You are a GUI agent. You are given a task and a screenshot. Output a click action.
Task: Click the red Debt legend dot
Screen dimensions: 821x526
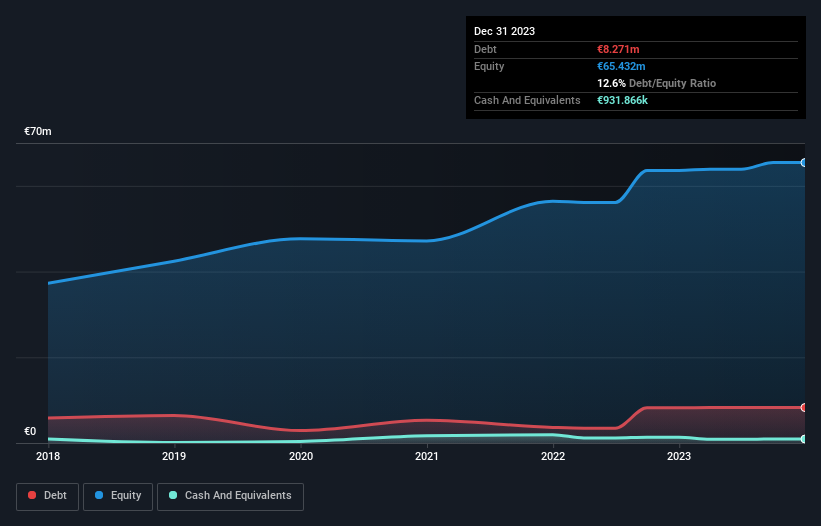click(x=32, y=495)
